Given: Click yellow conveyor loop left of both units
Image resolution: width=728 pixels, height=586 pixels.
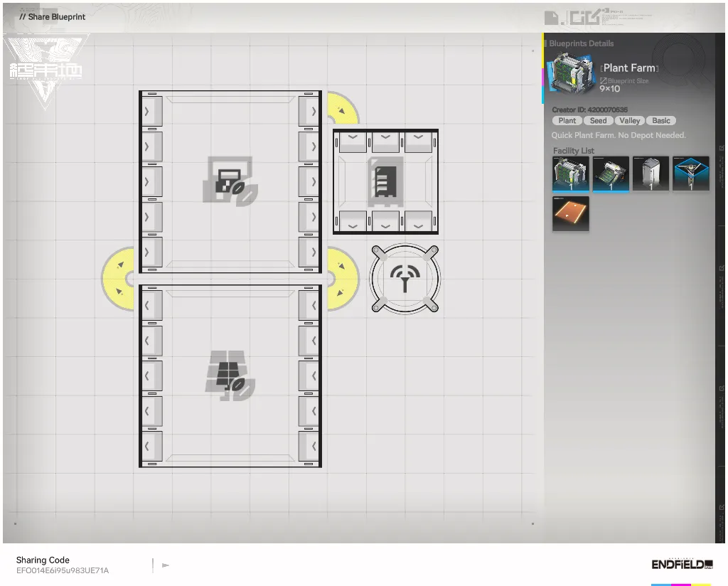Looking at the screenshot, I should 118,279.
